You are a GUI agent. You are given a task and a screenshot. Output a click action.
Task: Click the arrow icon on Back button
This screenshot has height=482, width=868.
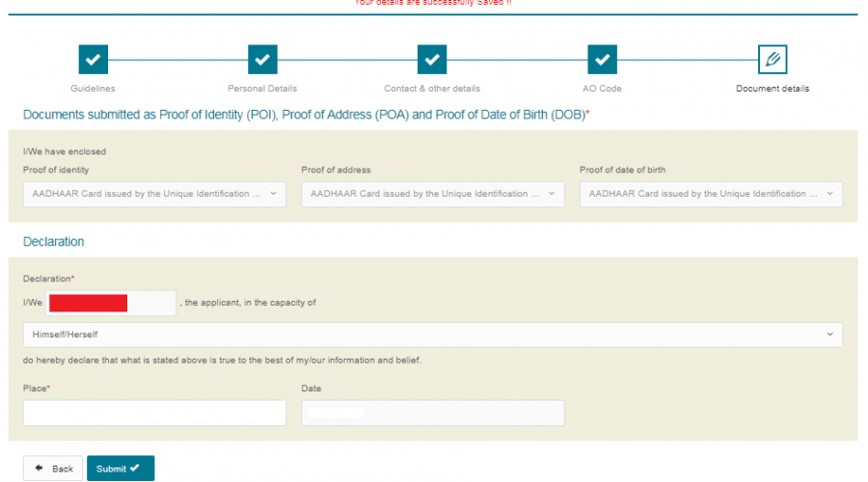(39, 469)
